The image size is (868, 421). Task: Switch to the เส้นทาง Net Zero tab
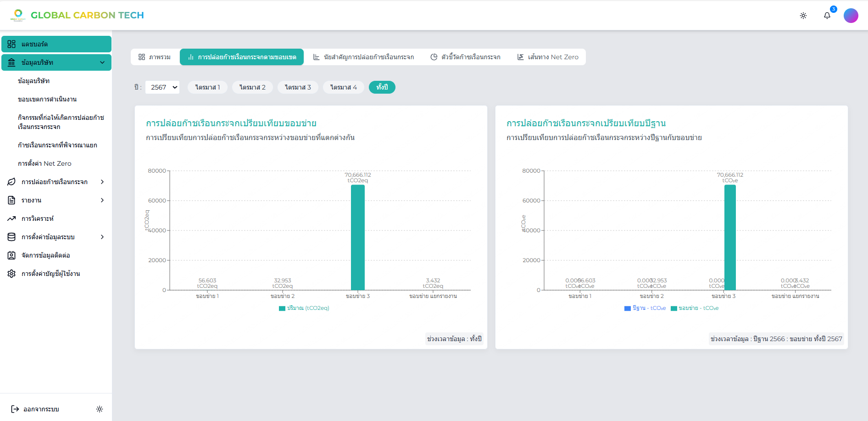pos(548,57)
